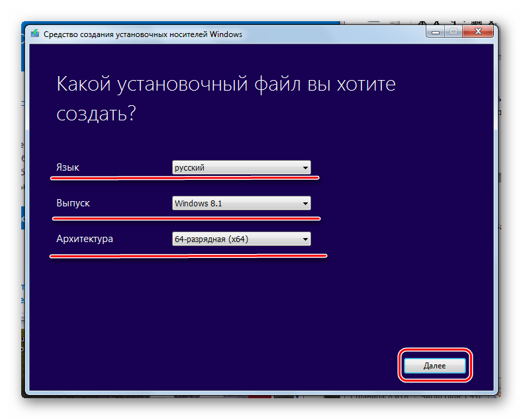Click the Далее button
523x420 pixels.
pos(434,366)
